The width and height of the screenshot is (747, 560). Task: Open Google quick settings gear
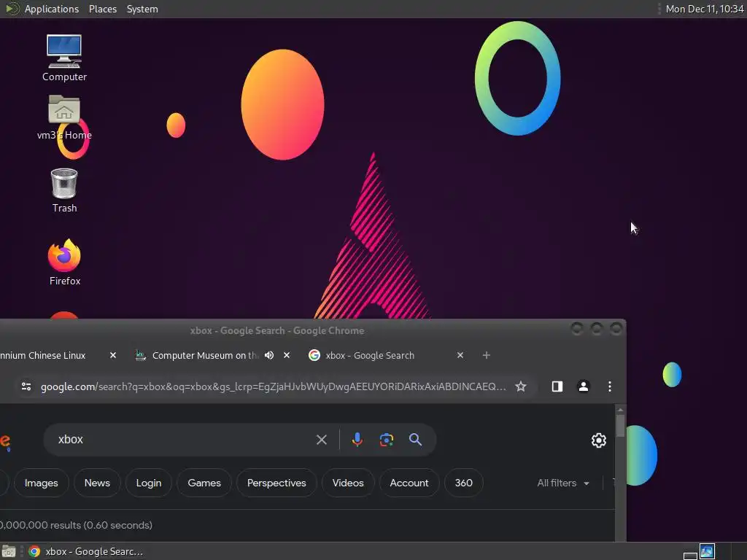[x=599, y=440]
